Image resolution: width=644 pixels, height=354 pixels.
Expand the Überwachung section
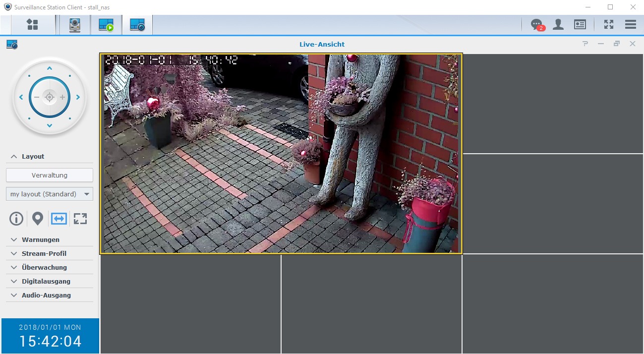[49, 267]
